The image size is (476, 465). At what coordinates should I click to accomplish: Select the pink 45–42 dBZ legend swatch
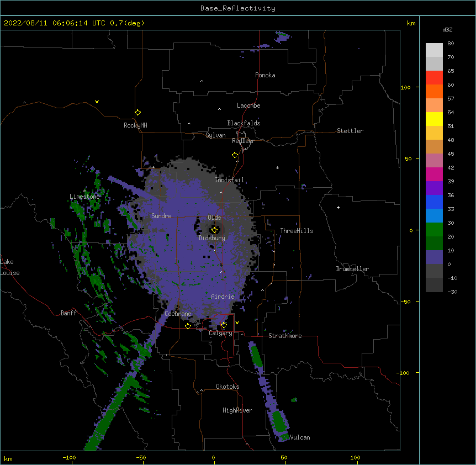434,161
